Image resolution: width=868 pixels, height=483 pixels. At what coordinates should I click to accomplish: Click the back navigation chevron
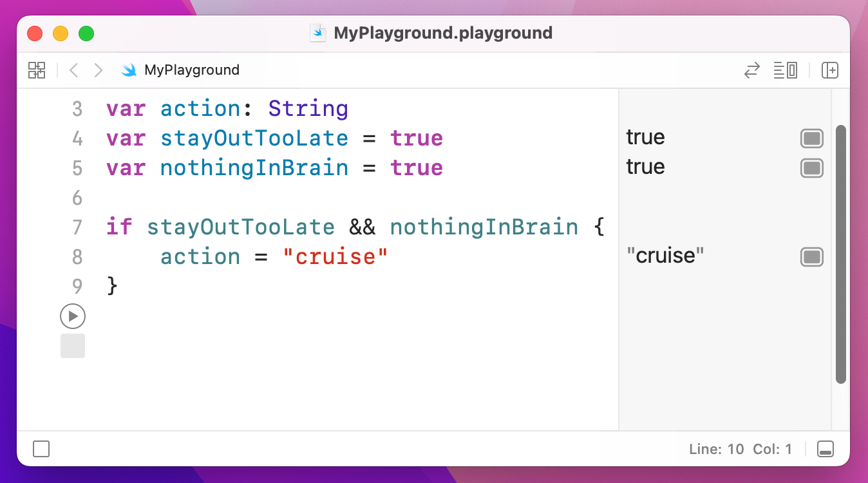73,70
